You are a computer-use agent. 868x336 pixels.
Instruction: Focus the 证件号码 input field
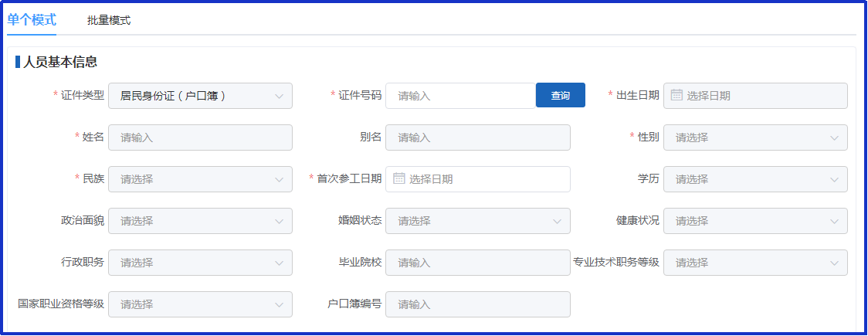click(x=460, y=96)
